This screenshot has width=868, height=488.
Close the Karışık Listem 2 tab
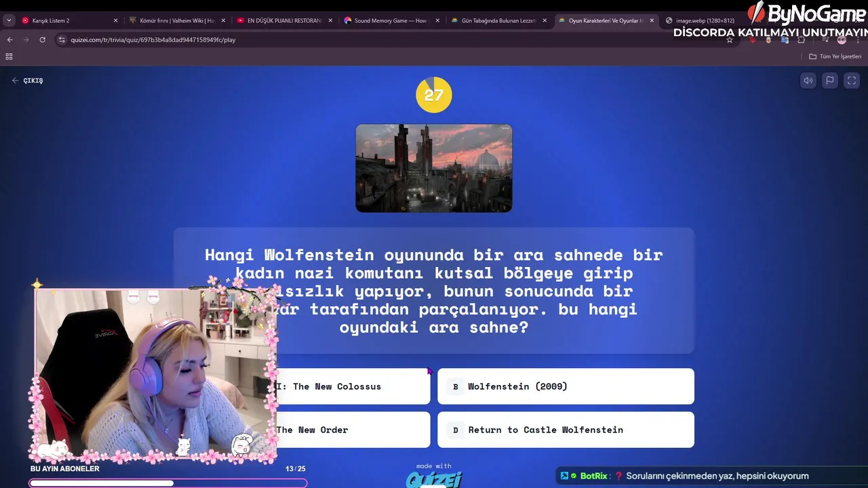pyautogui.click(x=115, y=20)
